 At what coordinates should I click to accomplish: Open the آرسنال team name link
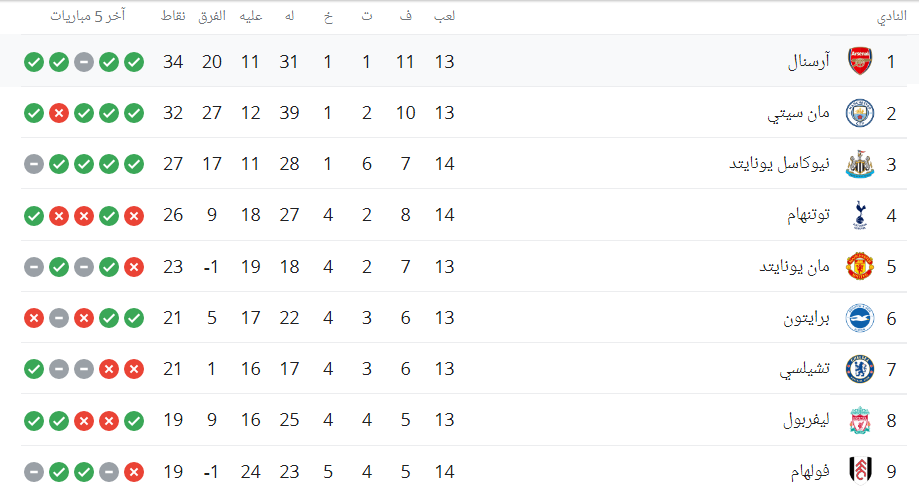click(809, 62)
